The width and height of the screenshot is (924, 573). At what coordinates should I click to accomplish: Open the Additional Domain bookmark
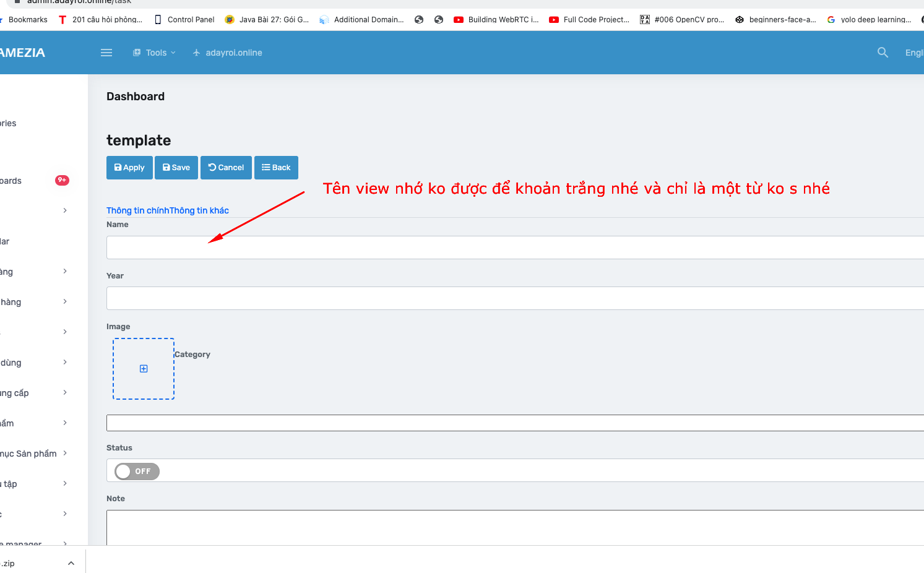coord(361,20)
